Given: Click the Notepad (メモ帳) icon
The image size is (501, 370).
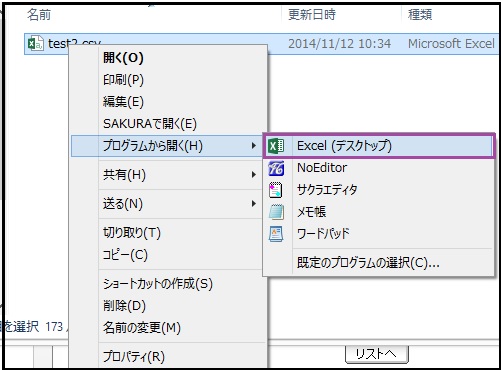Looking at the screenshot, I should click(276, 212).
